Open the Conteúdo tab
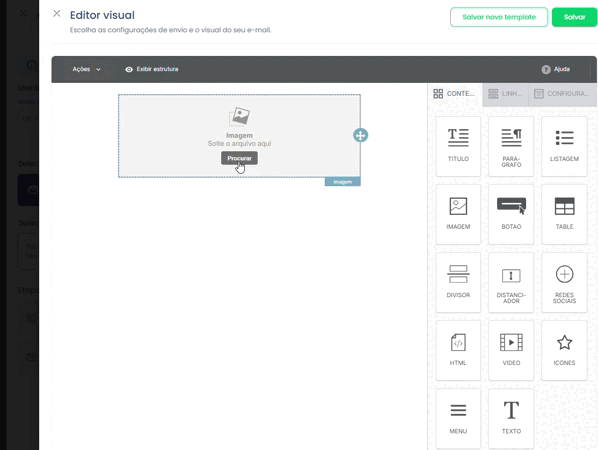This screenshot has height=450, width=598. pos(455,94)
